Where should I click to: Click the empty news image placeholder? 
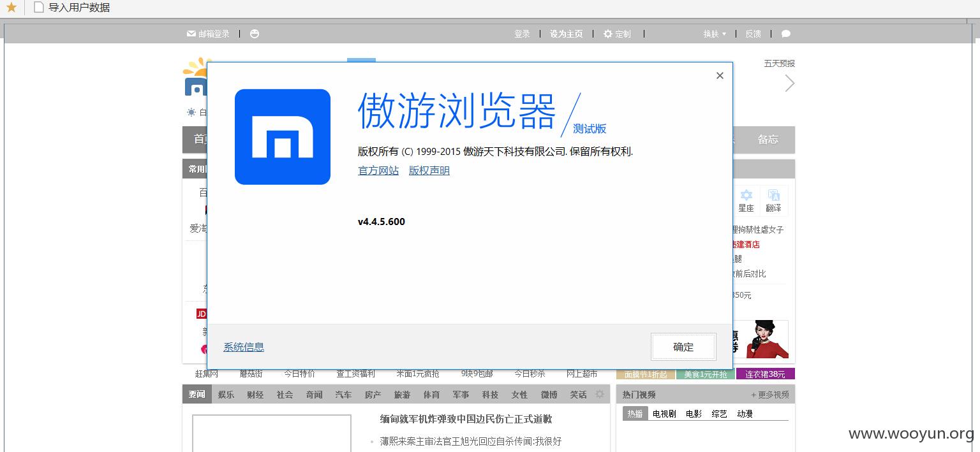(272, 434)
